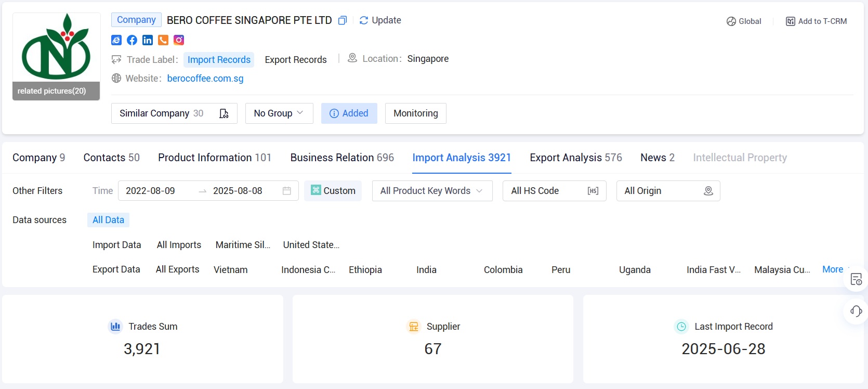The width and height of the screenshot is (868, 389).
Task: Open the Contacts tab
Action: 111,158
